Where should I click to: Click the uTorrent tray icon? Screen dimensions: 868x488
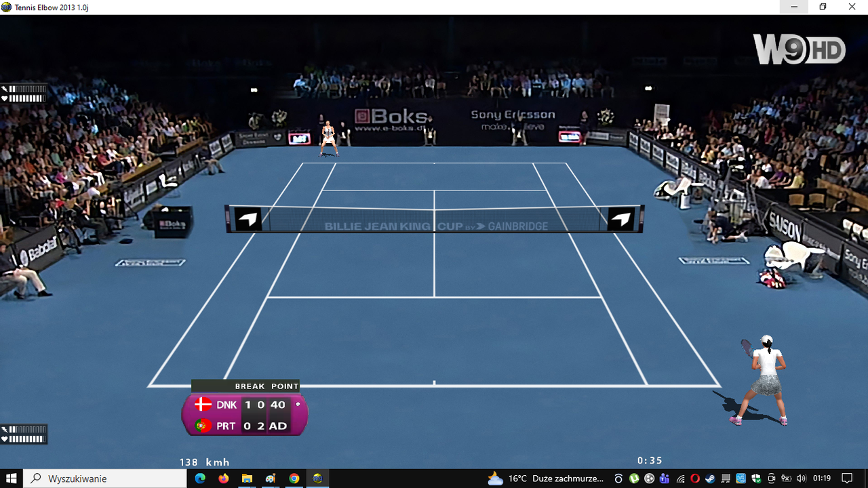pyautogui.click(x=634, y=479)
